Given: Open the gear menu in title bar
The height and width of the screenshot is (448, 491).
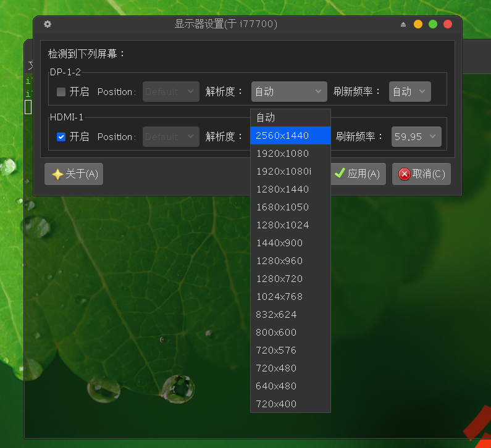Looking at the screenshot, I should [x=48, y=24].
